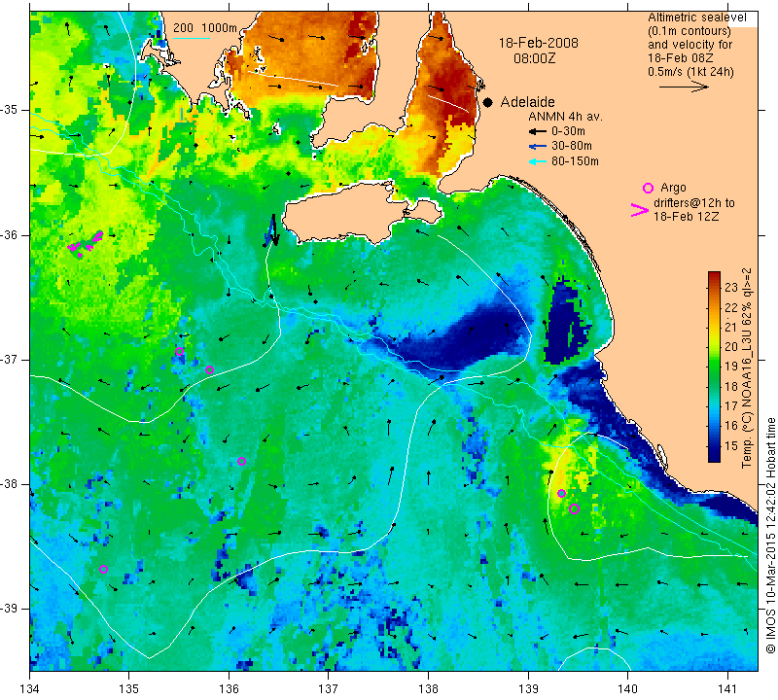Image resolution: width=778 pixels, height=700 pixels.
Task: Click the color bar near 15 degrees
Action: click(714, 445)
